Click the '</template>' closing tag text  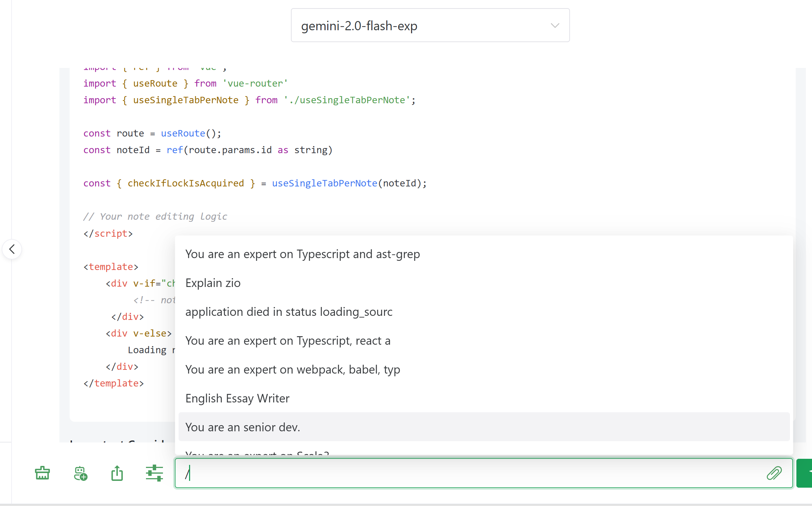click(x=113, y=383)
